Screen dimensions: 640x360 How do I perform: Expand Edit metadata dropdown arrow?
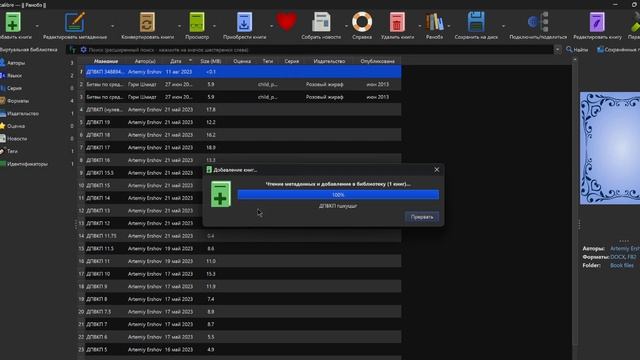[x=113, y=26]
